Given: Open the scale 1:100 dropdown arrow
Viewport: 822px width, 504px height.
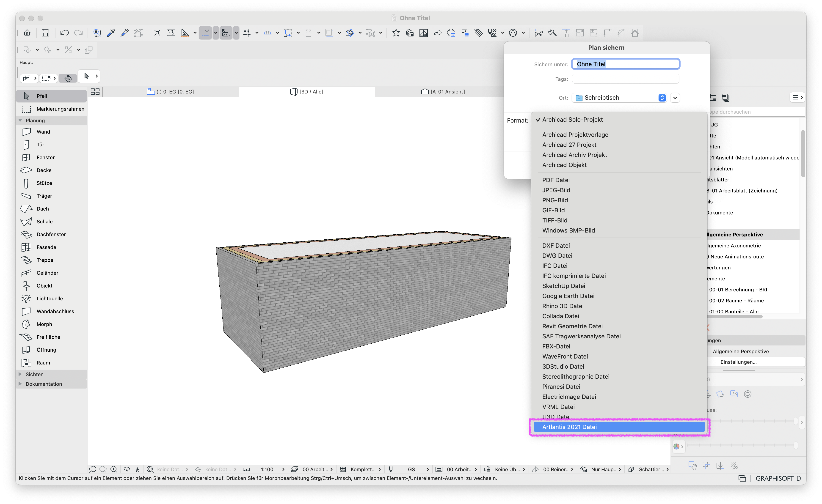Looking at the screenshot, I should [283, 469].
